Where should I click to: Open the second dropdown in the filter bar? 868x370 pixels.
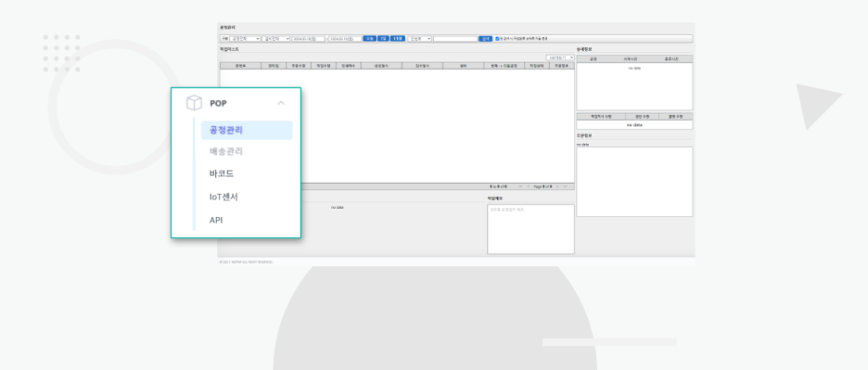click(276, 39)
